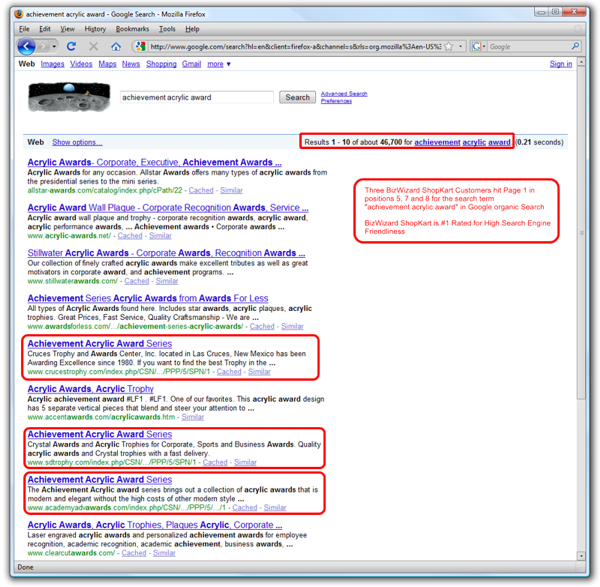Open the Help menu
The width and height of the screenshot is (600, 587).
192,29
